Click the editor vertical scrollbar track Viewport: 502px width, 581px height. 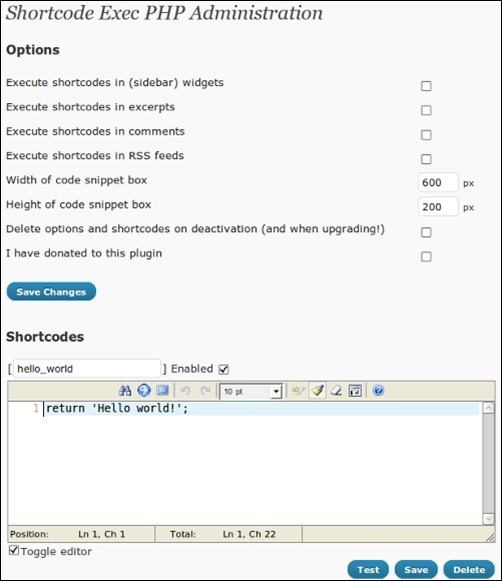point(489,463)
